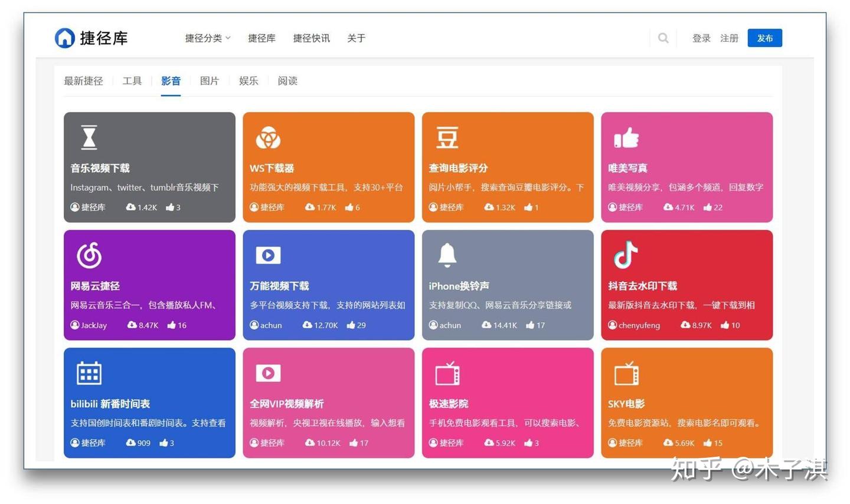Viewport: 850px width, 504px height.
Task: Click the bell icon on iPhone换铃声 card
Action: pos(447,255)
